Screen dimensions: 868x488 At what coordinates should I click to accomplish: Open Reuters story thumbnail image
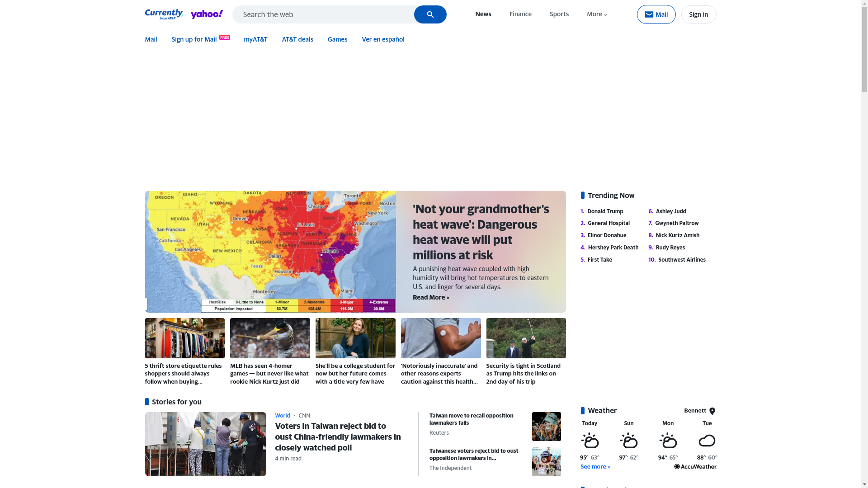coord(546,427)
